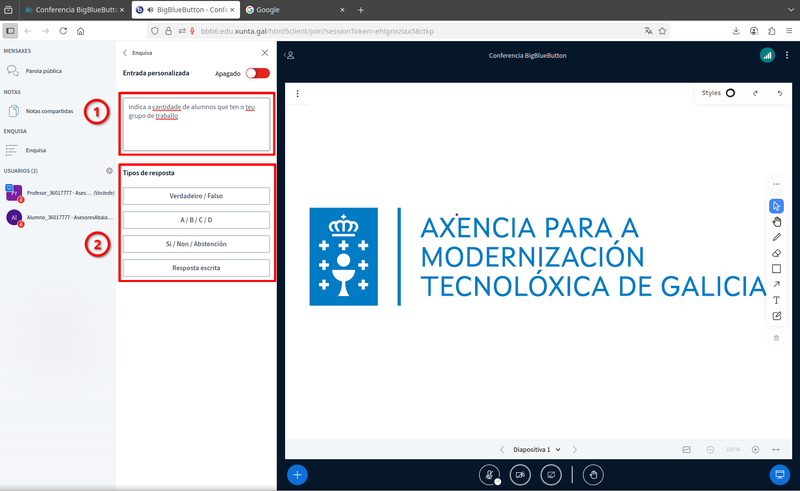Open the Styles color circle
Image resolution: width=800 pixels, height=491 pixels.
pos(730,93)
